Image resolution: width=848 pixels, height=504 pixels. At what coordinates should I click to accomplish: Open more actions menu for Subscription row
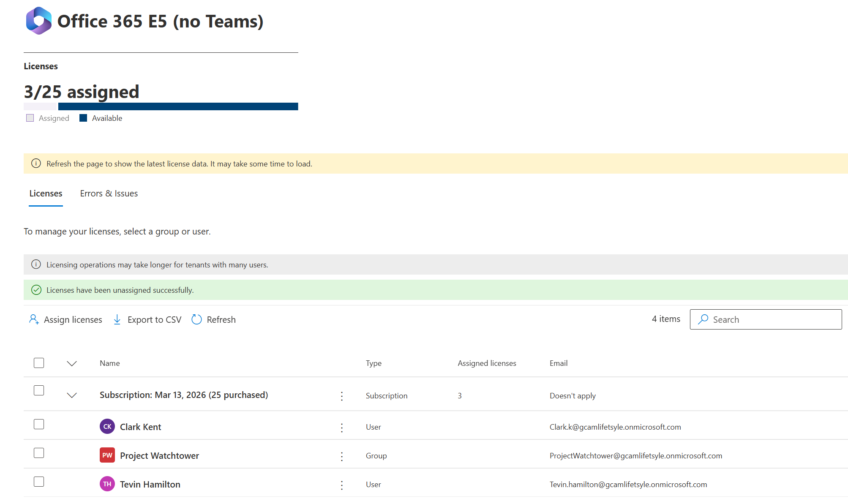(x=342, y=396)
